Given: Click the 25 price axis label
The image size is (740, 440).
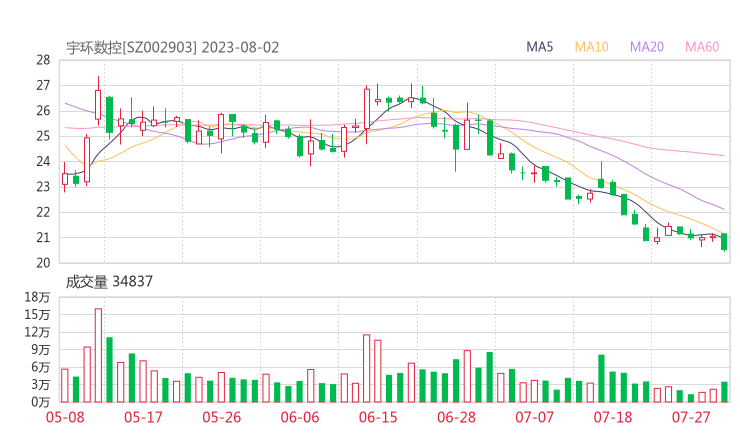Looking at the screenshot, I should (x=43, y=136).
